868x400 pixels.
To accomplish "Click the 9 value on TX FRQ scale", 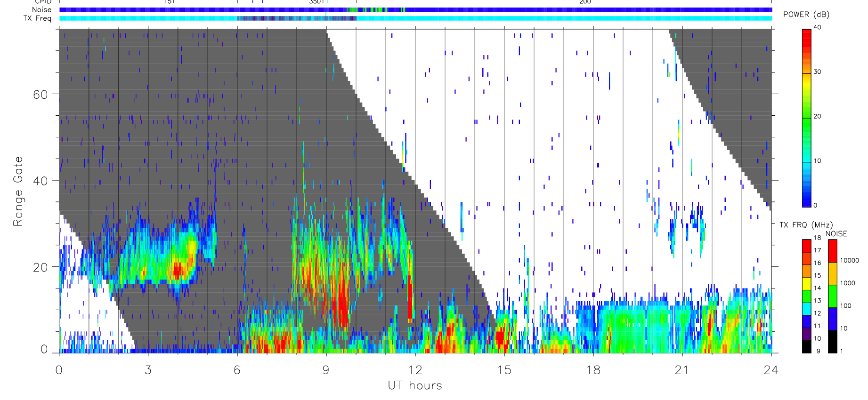I will (x=818, y=351).
